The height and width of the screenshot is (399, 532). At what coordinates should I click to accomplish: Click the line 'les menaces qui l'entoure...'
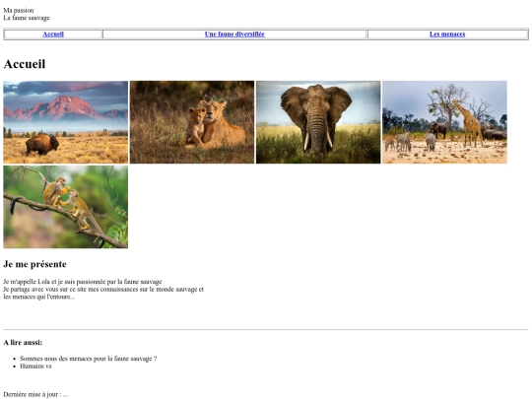point(39,297)
